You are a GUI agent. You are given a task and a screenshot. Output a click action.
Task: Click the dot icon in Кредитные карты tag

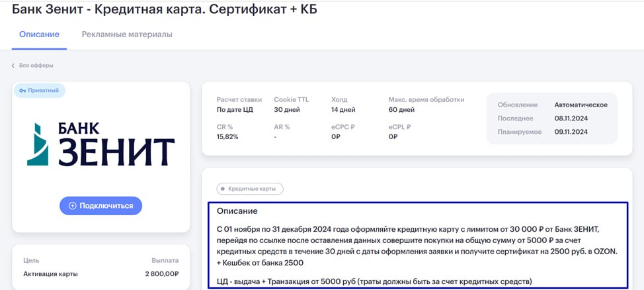pyautogui.click(x=223, y=189)
